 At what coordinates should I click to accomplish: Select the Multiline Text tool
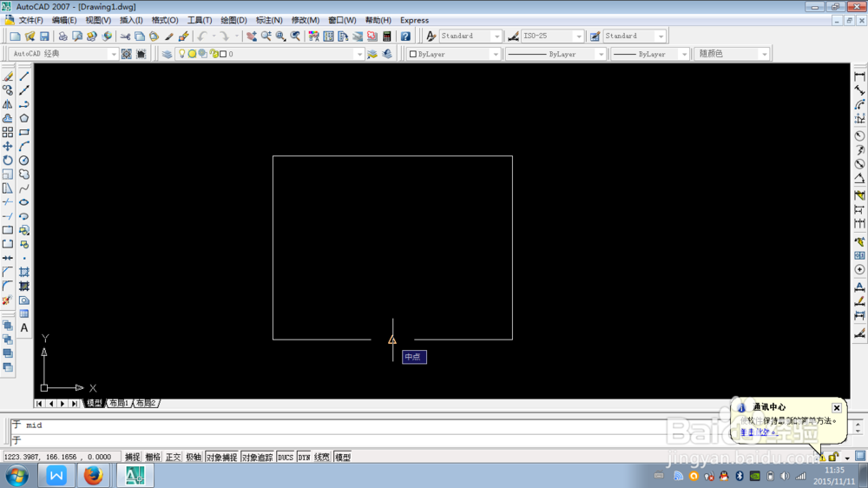[x=24, y=328]
